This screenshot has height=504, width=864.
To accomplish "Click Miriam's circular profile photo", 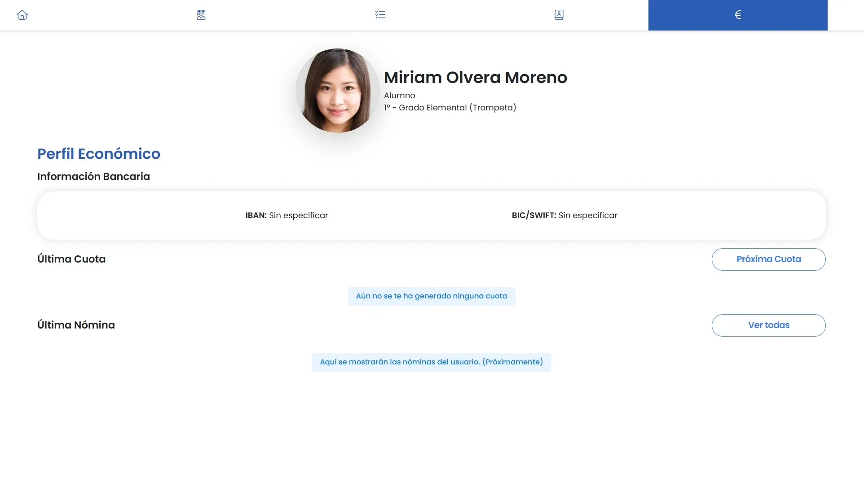I will click(337, 90).
